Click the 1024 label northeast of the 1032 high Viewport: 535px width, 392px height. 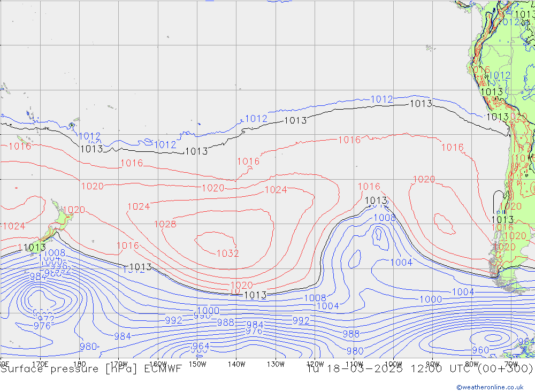click(276, 190)
